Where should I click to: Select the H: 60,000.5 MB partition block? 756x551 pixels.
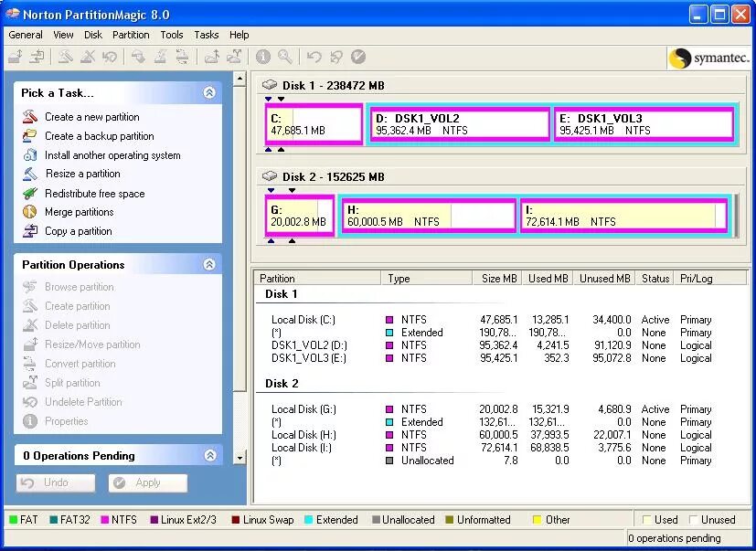click(x=429, y=216)
